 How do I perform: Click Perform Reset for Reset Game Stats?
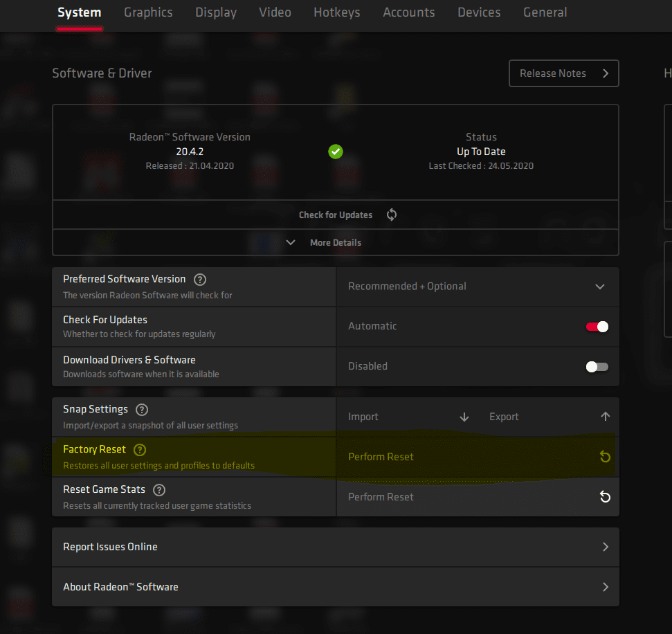click(x=381, y=497)
